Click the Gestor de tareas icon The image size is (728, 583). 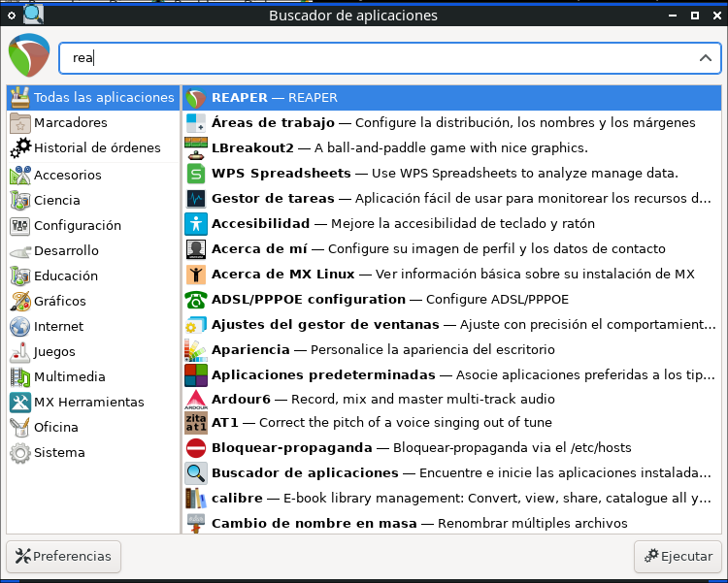tap(195, 199)
